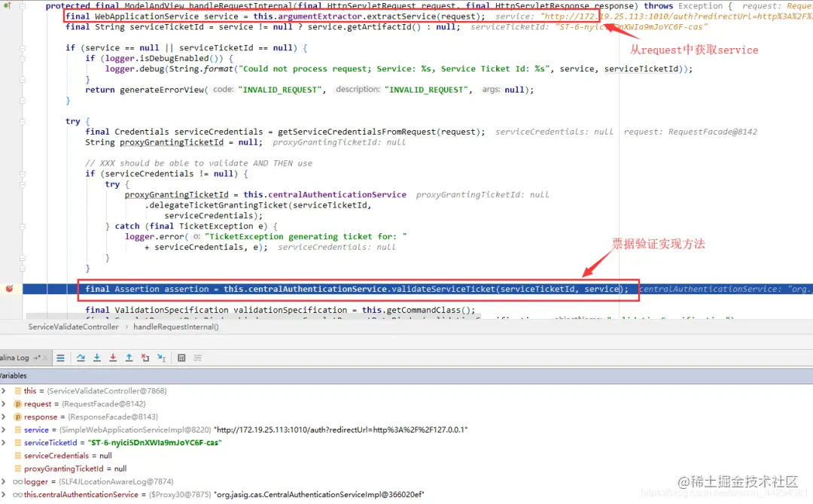Viewport: 813px width, 504px height.
Task: Click the Run to Cursor icon
Action: click(162, 358)
